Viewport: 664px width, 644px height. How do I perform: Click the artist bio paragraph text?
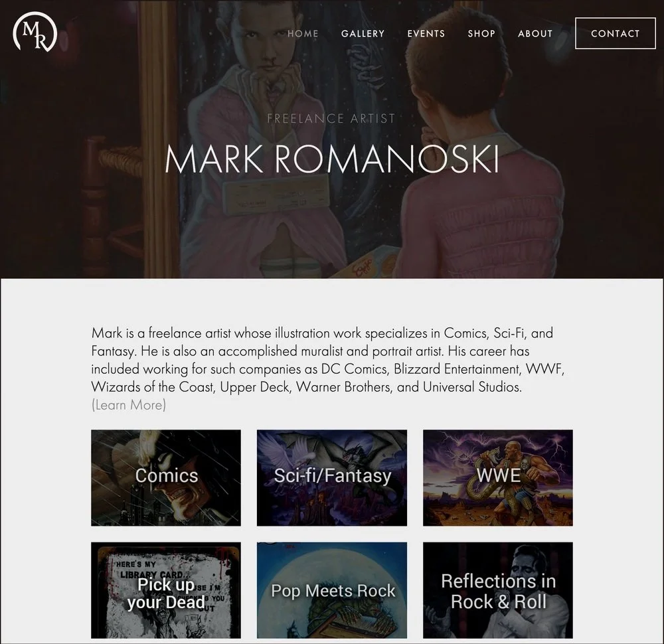pos(328,360)
